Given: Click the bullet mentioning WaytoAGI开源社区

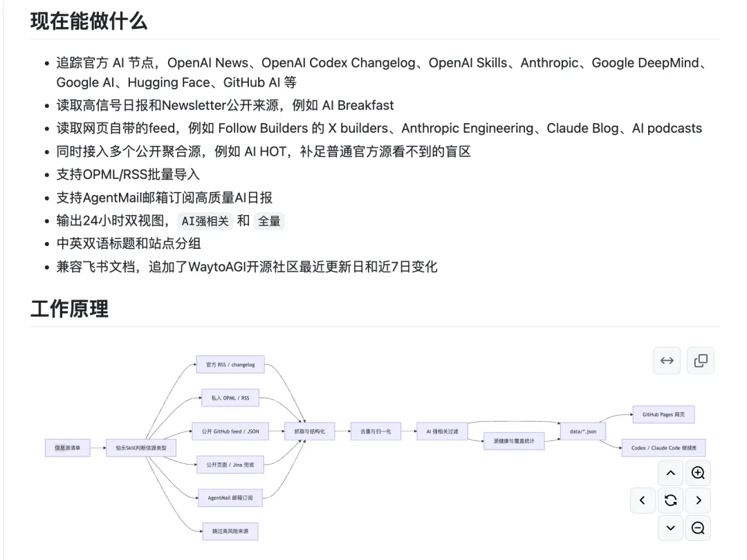Looking at the screenshot, I should [x=247, y=267].
